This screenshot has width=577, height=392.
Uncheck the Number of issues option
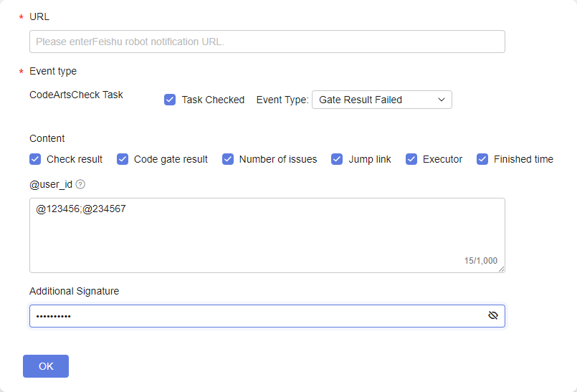(228, 159)
